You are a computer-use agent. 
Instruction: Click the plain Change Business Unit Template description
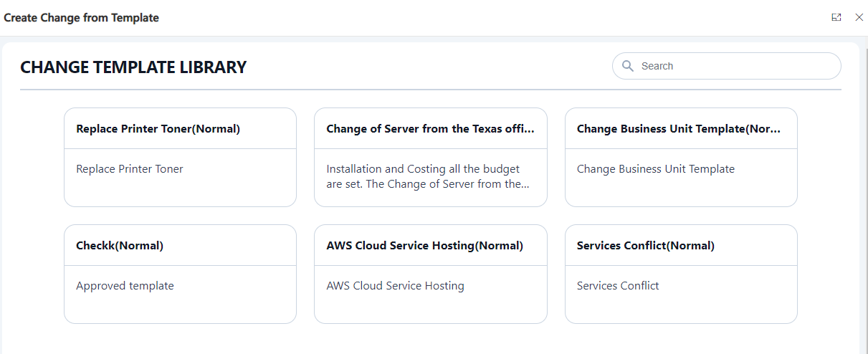pyautogui.click(x=656, y=169)
